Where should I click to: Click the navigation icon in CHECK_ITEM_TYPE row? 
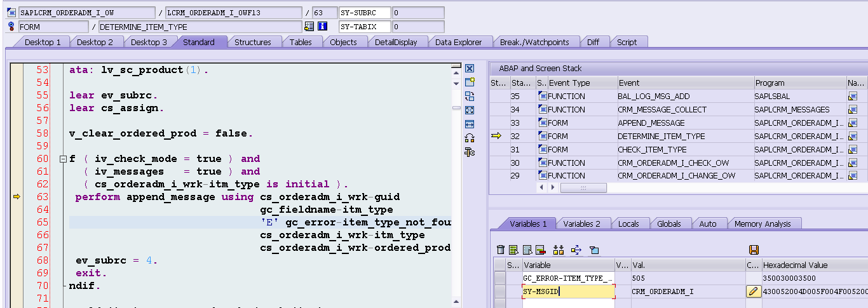853,150
